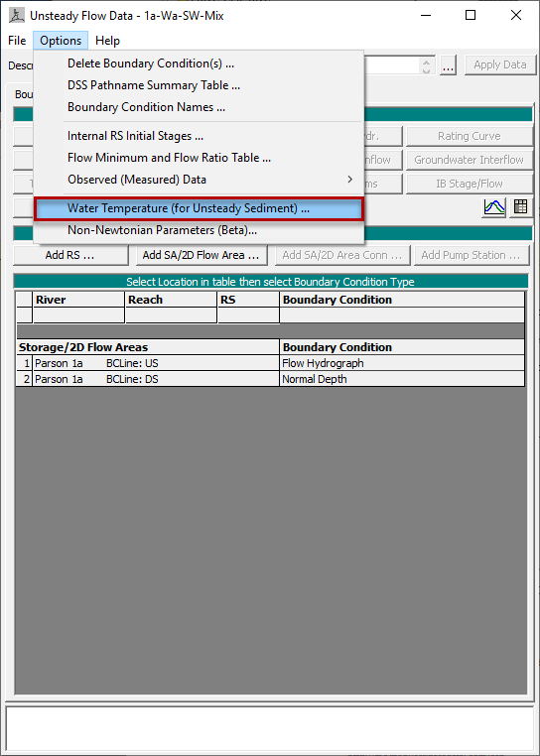Click the IB Stage/Flow button
Screen dimensions: 540x756
[x=470, y=184]
